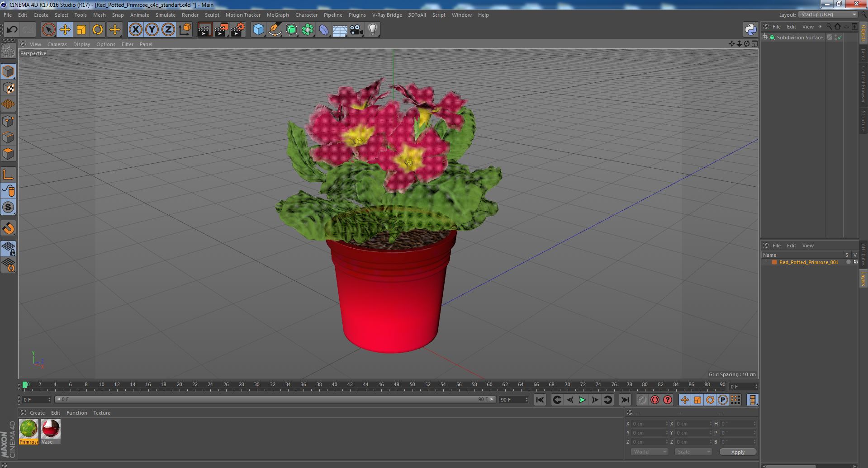Go to end of animation
The width and height of the screenshot is (868, 468).
(625, 400)
